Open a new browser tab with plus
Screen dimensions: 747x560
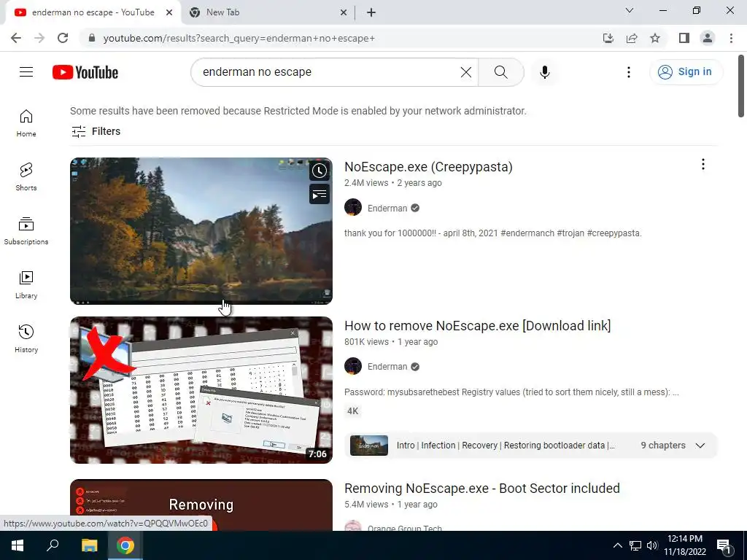[x=371, y=12]
